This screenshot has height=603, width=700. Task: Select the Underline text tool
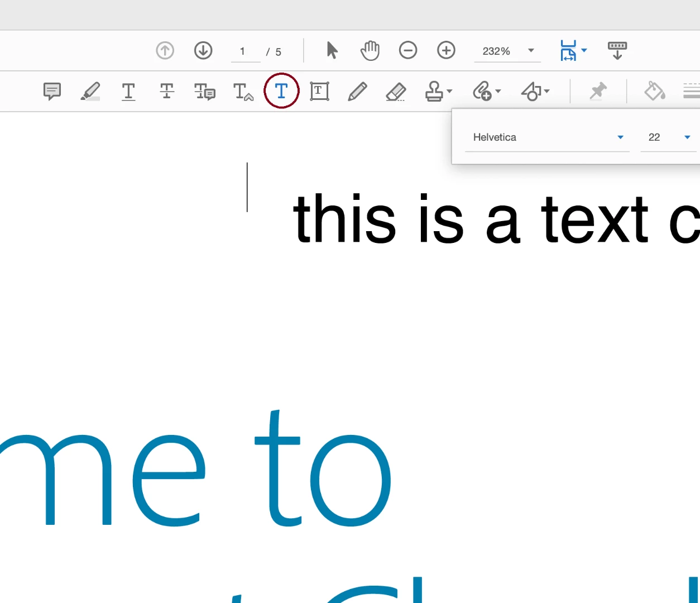[x=128, y=91]
